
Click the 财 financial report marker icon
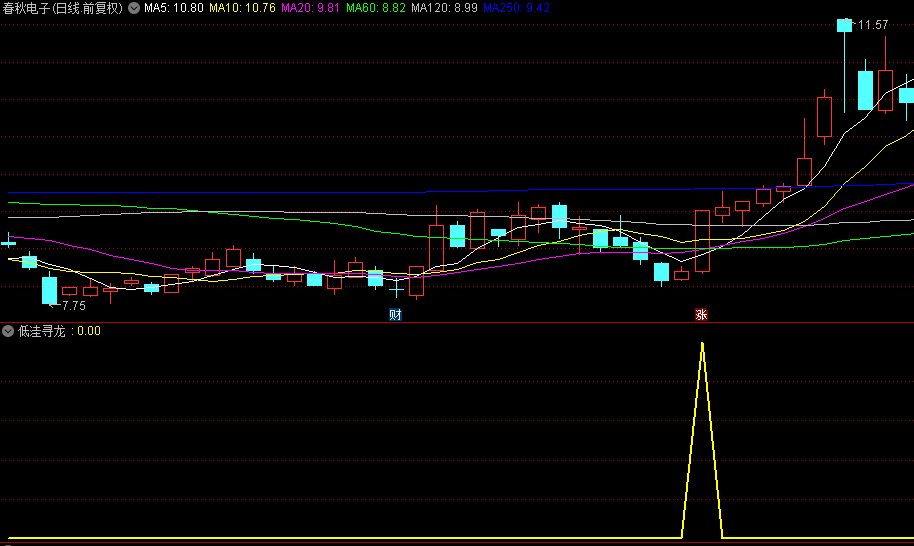coord(395,315)
